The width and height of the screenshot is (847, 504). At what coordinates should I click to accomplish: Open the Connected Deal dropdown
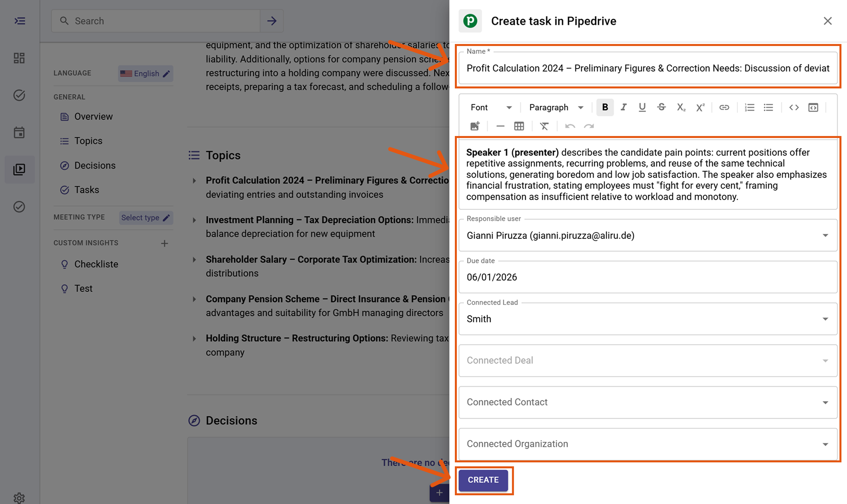648,360
